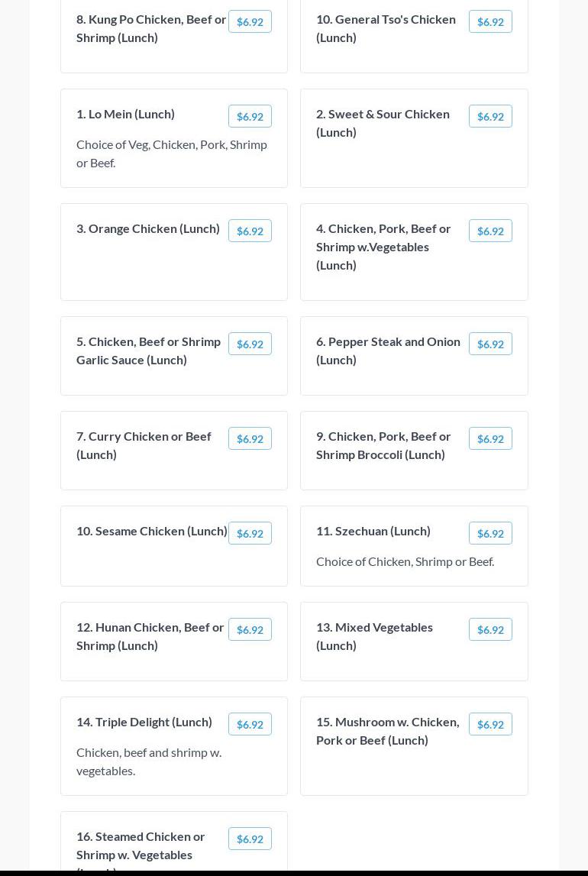588x876 pixels.
Task: Click the Triple Delight description text
Action: point(149,761)
